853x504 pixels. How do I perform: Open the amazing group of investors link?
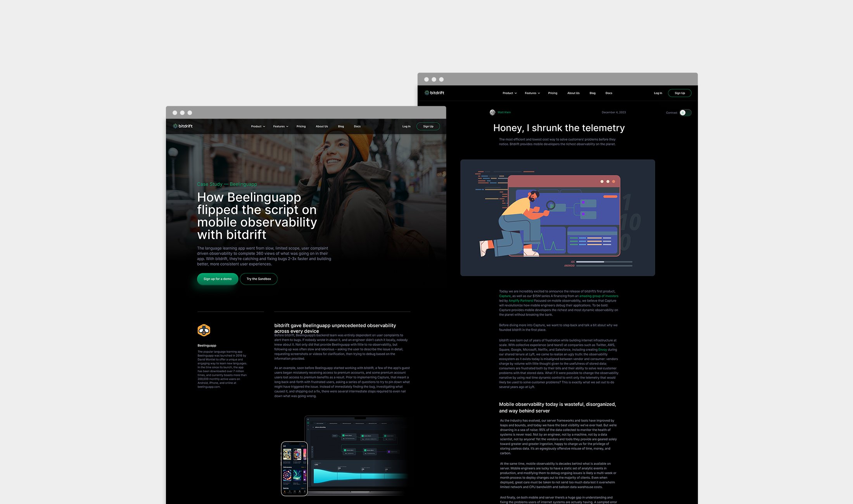click(x=599, y=296)
